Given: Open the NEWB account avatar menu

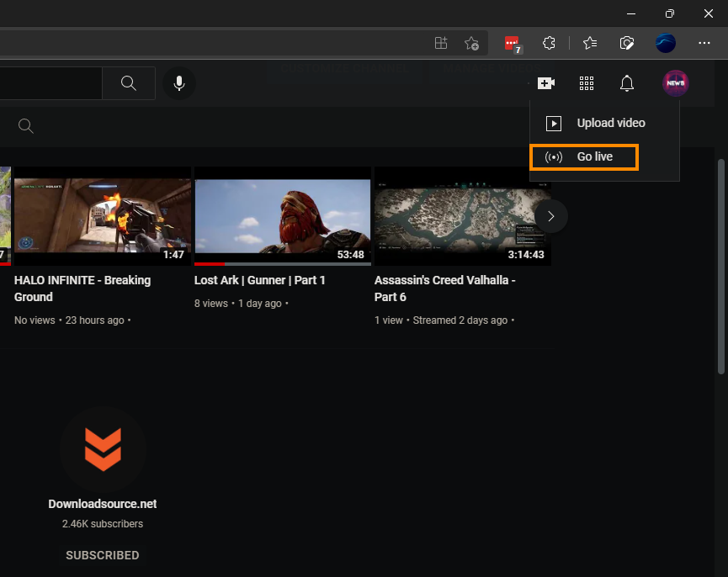Looking at the screenshot, I should (675, 83).
